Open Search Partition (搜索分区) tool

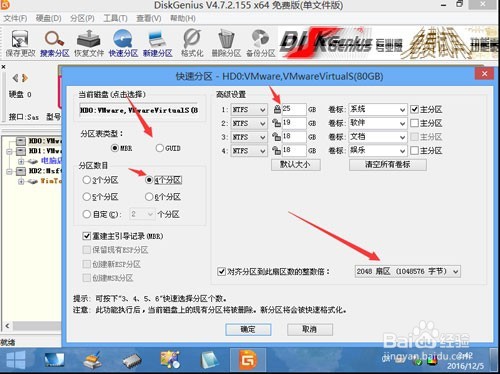point(55,43)
